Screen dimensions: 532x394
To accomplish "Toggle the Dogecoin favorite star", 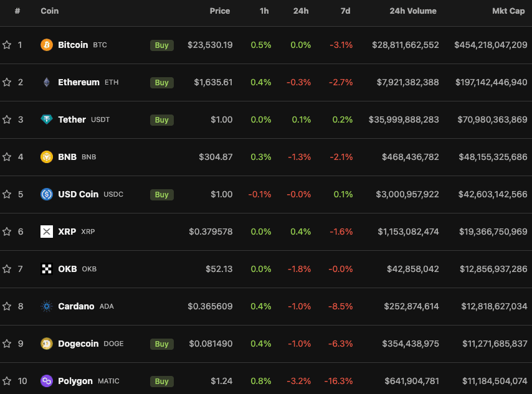I will pos(7,344).
